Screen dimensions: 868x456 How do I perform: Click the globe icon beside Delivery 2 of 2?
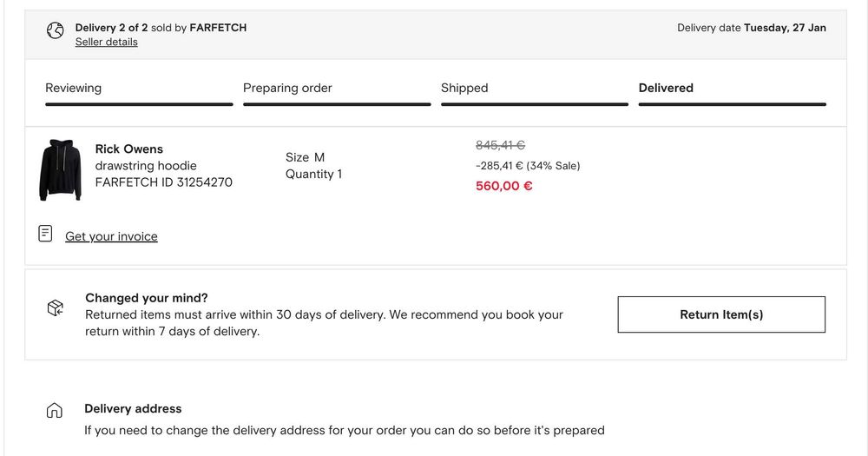point(56,31)
